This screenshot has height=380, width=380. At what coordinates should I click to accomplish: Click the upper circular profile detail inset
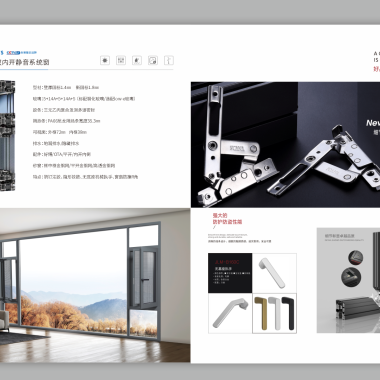pos(356,258)
